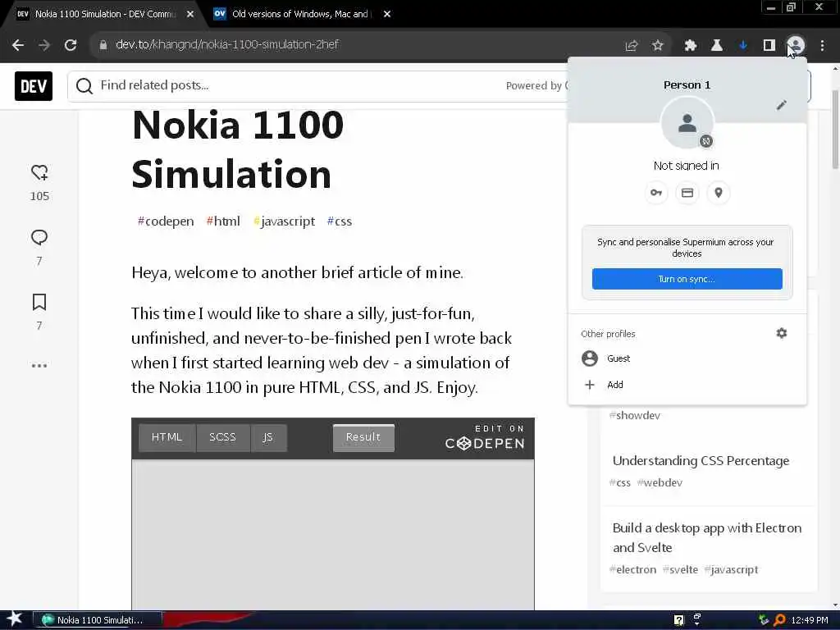This screenshot has height=630, width=840.
Task: Open the #html tag
Action: pos(223,221)
